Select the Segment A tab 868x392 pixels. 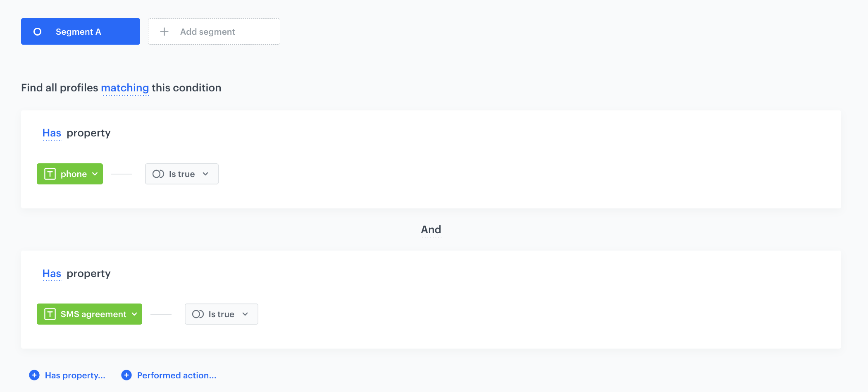coord(80,31)
